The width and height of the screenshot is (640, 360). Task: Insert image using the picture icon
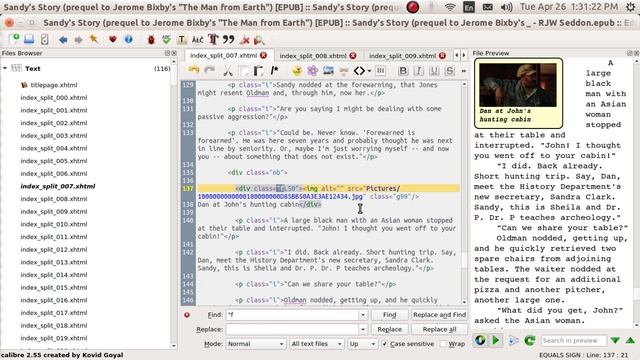[x=328, y=71]
